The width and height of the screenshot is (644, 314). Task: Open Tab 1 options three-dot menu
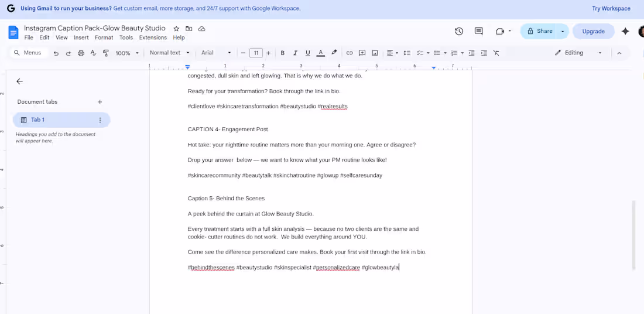[x=100, y=120]
